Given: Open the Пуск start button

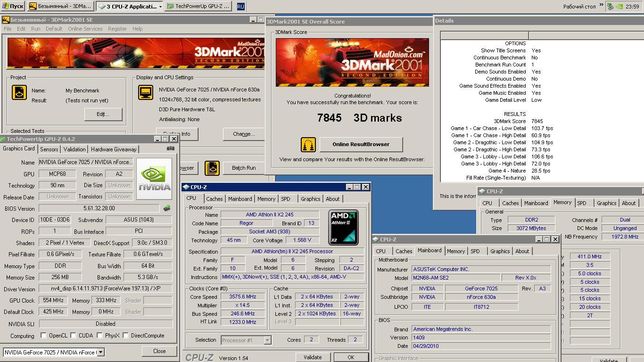Looking at the screenshot, I should [x=13, y=6].
